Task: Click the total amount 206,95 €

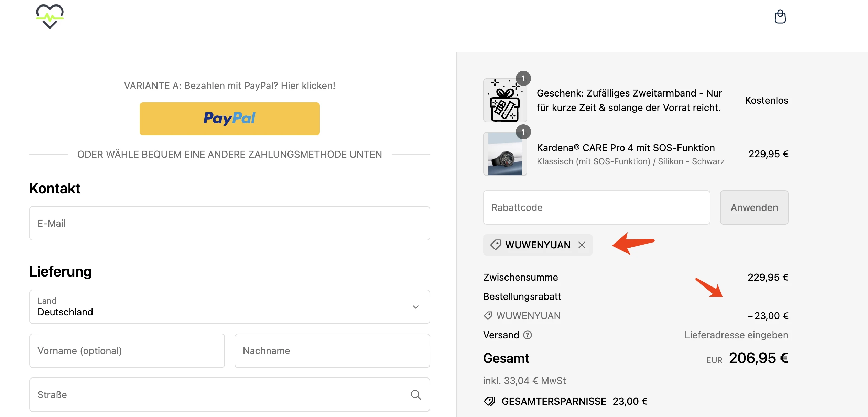Action: [759, 358]
